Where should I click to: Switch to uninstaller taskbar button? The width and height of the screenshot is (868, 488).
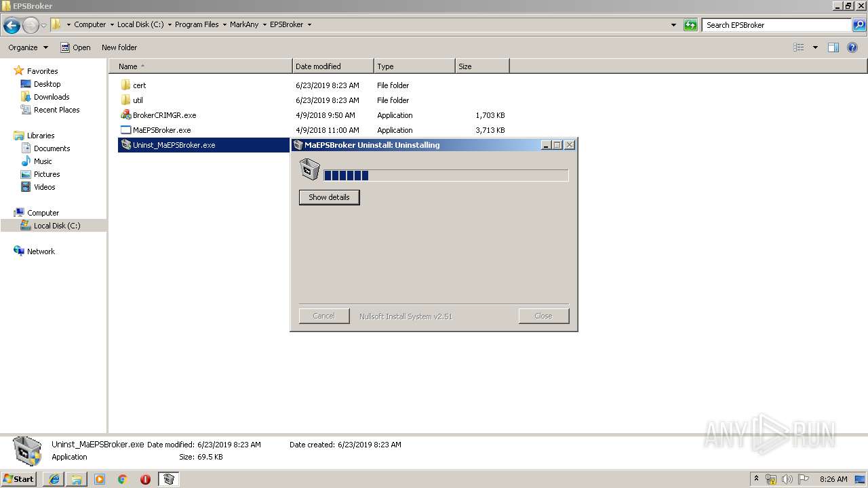coord(169,479)
